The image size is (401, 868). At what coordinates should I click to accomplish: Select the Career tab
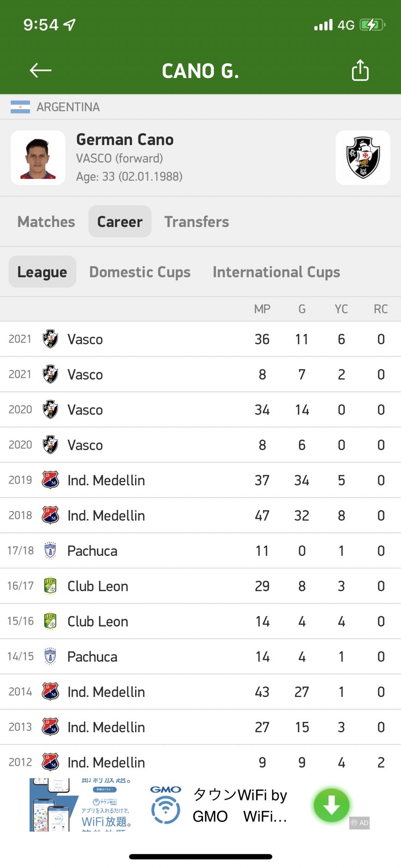pyautogui.click(x=120, y=222)
